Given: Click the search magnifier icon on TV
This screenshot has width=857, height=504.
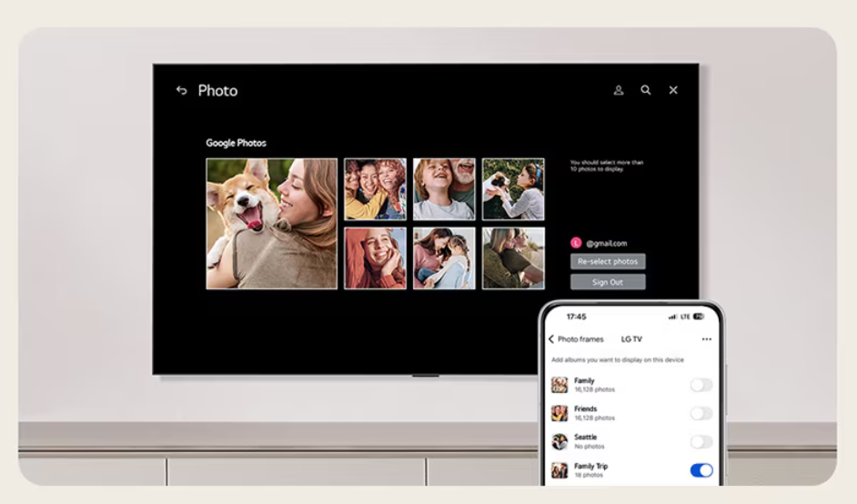Looking at the screenshot, I should [646, 90].
